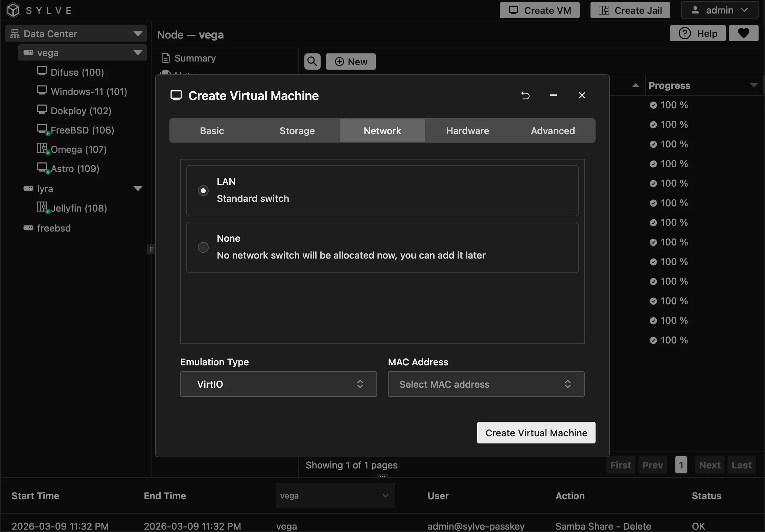Switch to the Hardware tab

tap(467, 131)
